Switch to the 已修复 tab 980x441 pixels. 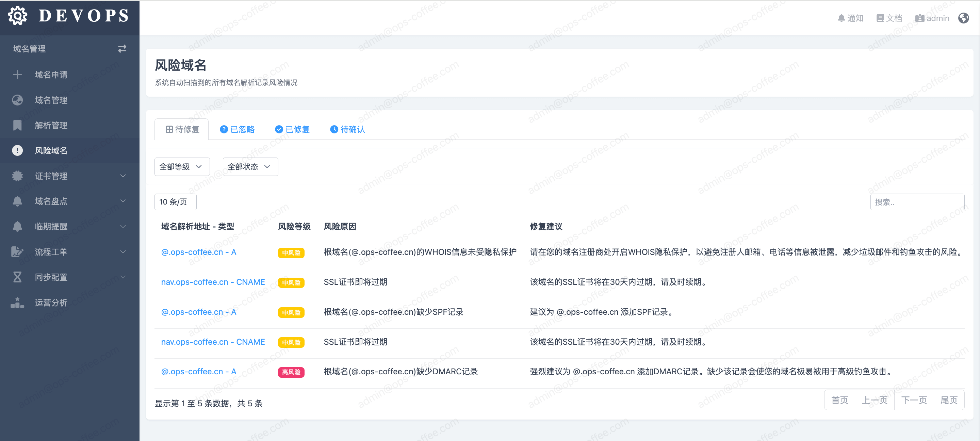[x=292, y=129]
